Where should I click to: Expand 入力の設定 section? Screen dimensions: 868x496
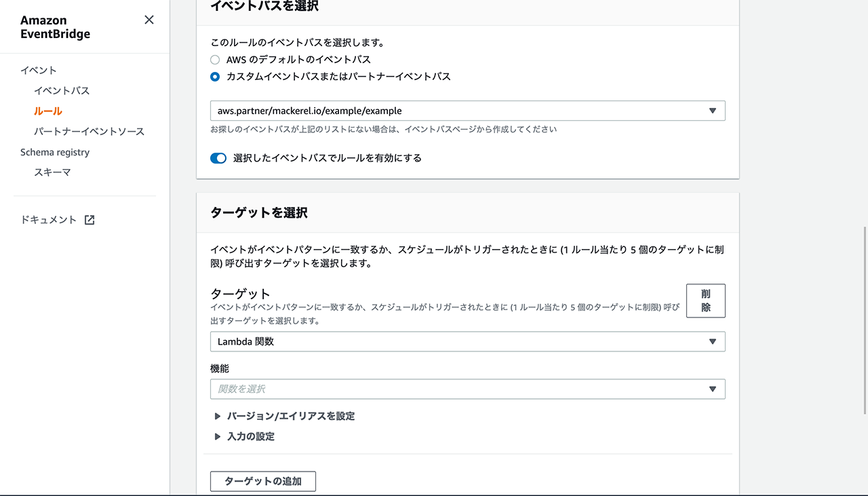click(x=244, y=436)
